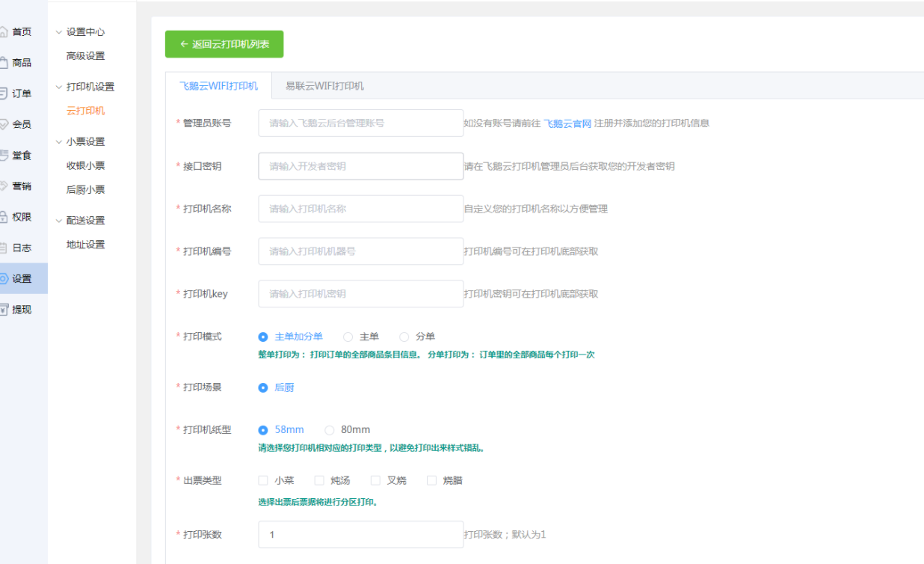This screenshot has height=564, width=924.
Task: Click the home icon beside 首页
Action: (x=4, y=31)
